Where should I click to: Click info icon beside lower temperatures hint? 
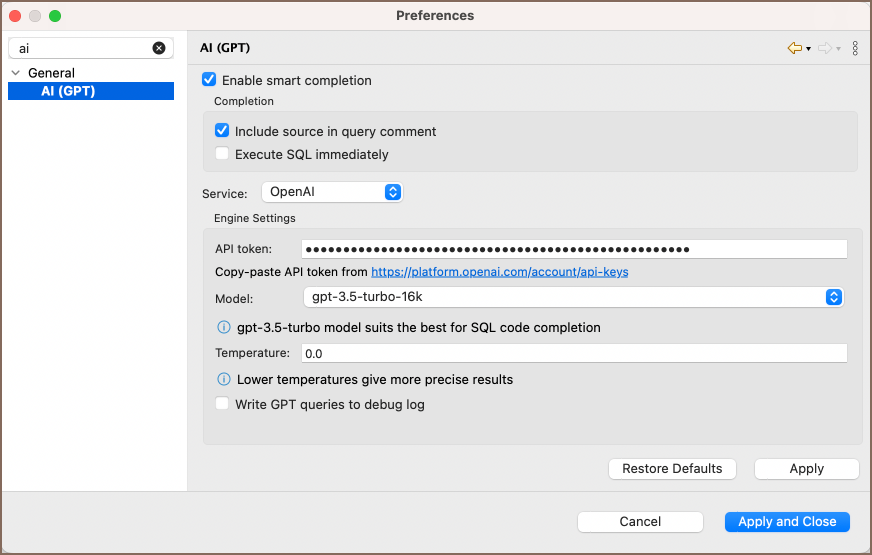[x=224, y=380]
